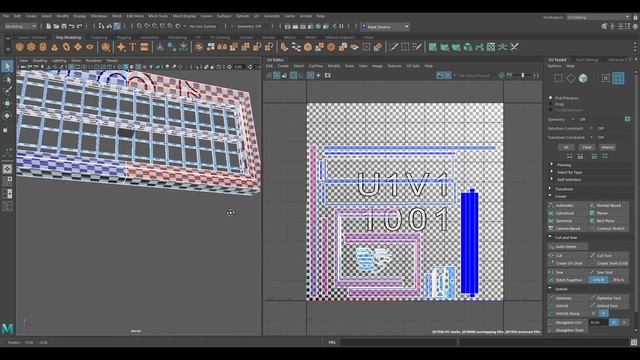Click the SVG shelf icon

coord(144,47)
